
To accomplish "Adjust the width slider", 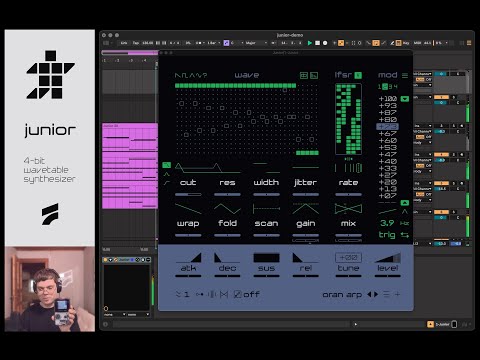I will click(266, 194).
